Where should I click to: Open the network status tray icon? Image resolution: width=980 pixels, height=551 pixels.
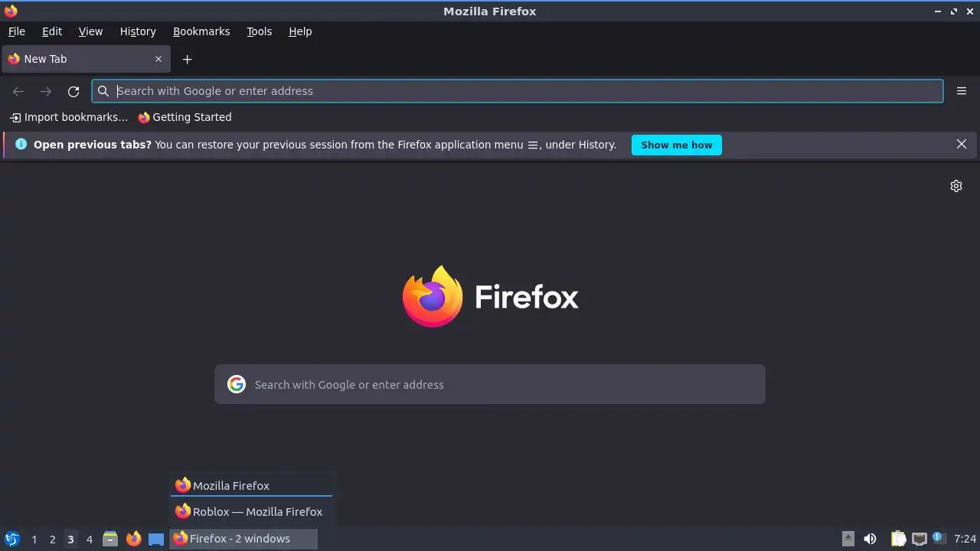tap(920, 539)
